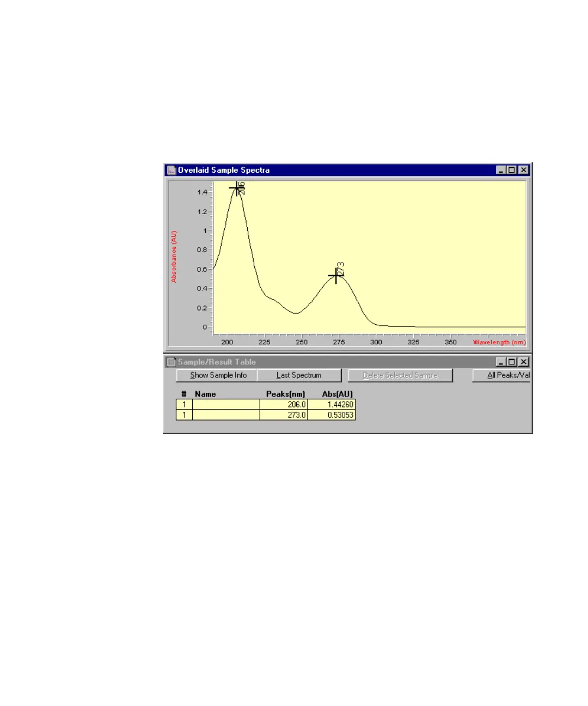Select the 273.0 peak cell

click(x=284, y=415)
